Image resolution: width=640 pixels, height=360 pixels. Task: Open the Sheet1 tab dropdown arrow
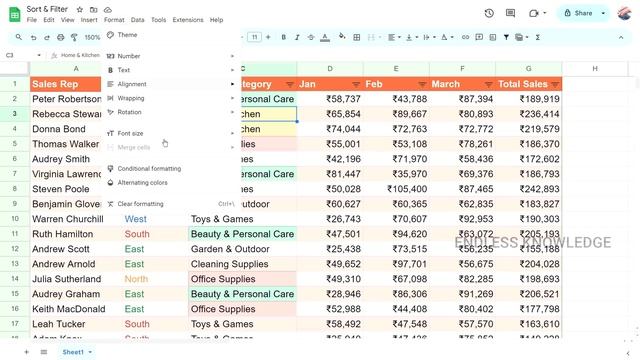point(90,352)
